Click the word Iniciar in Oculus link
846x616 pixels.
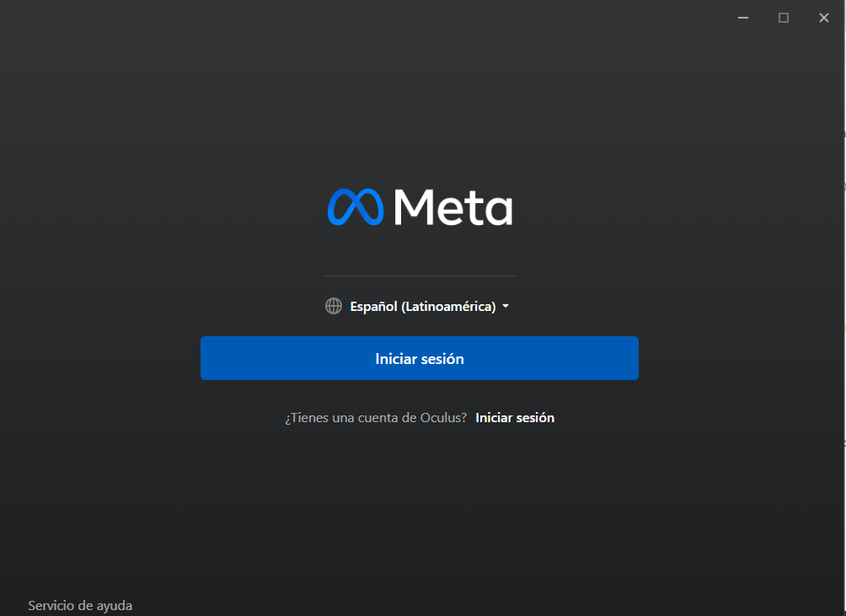494,418
